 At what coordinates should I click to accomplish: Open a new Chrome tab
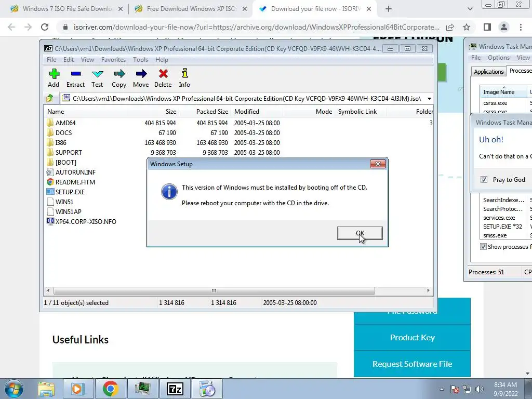[389, 9]
